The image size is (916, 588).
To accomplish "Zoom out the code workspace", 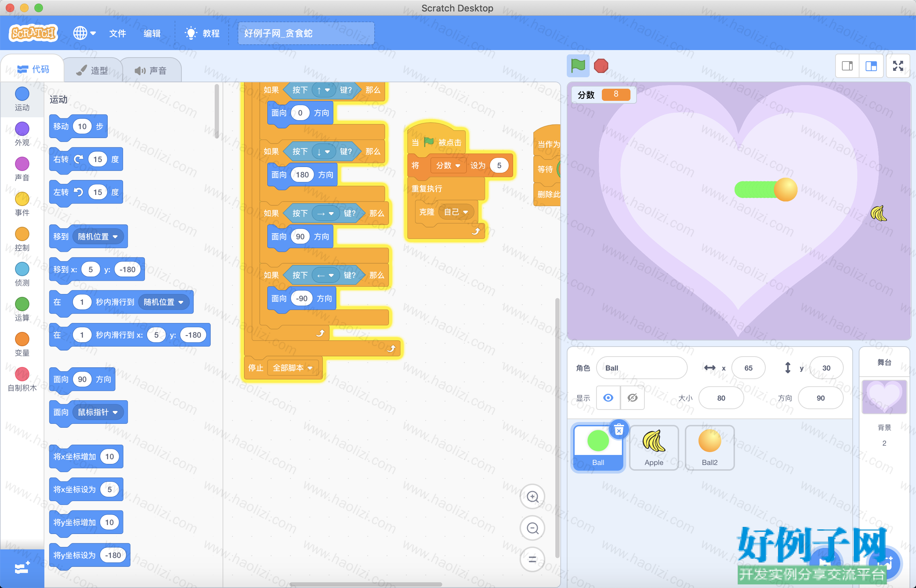I will pyautogui.click(x=532, y=528).
